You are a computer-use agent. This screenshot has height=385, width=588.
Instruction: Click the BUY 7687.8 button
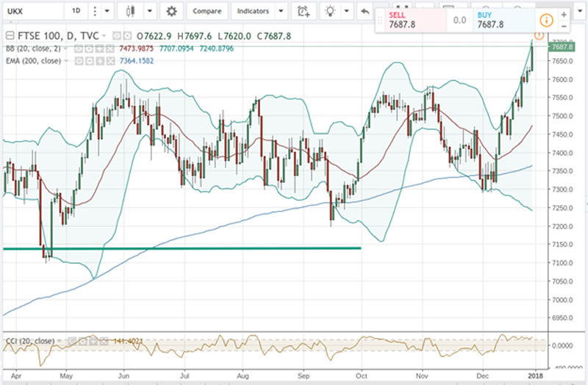[503, 21]
